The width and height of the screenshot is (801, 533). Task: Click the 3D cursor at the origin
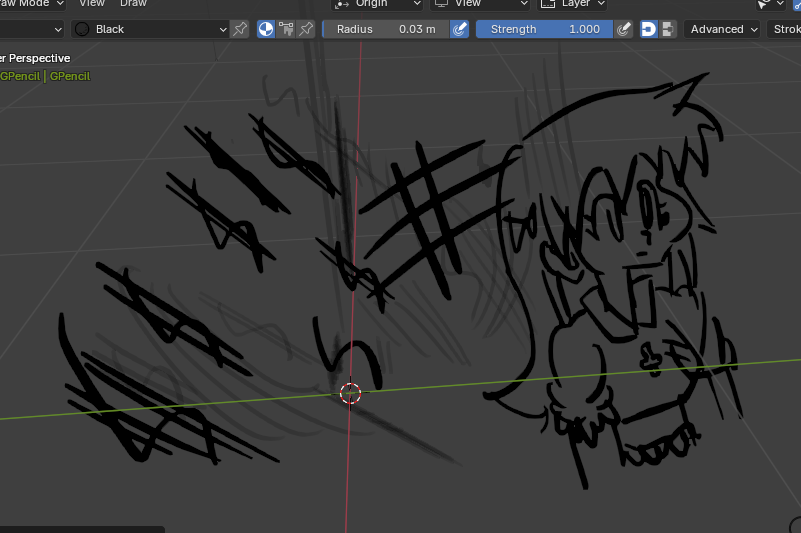350,393
